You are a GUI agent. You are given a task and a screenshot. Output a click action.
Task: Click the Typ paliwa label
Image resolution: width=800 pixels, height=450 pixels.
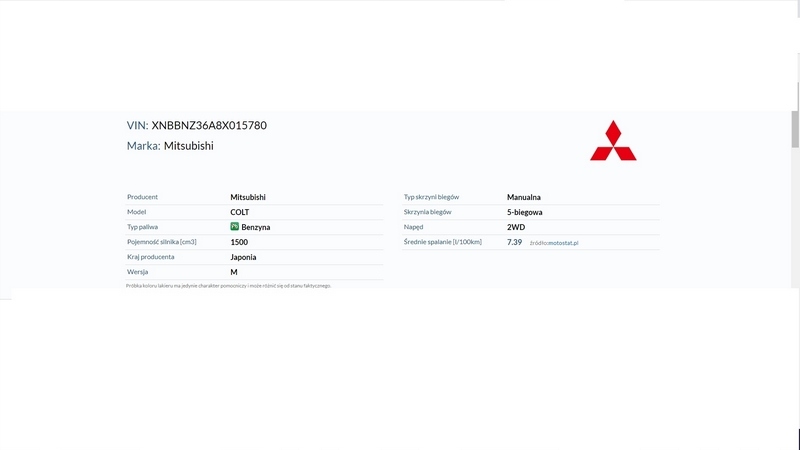coord(142,227)
